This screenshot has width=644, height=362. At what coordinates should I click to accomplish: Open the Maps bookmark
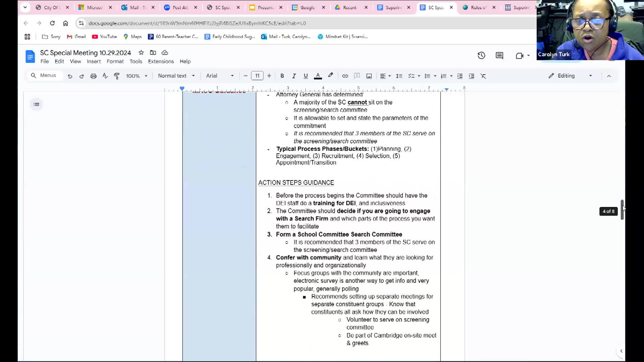(x=132, y=37)
